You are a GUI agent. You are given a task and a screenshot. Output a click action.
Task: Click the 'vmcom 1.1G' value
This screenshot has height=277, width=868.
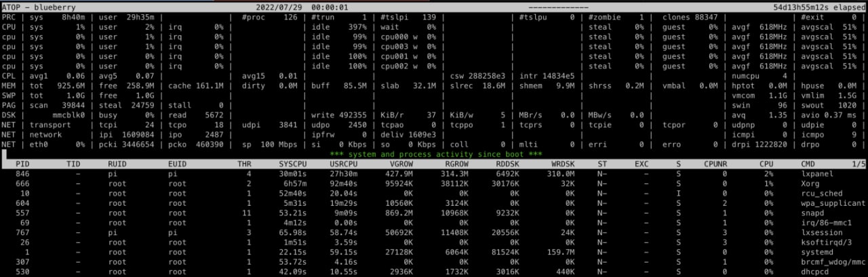[x=759, y=95]
